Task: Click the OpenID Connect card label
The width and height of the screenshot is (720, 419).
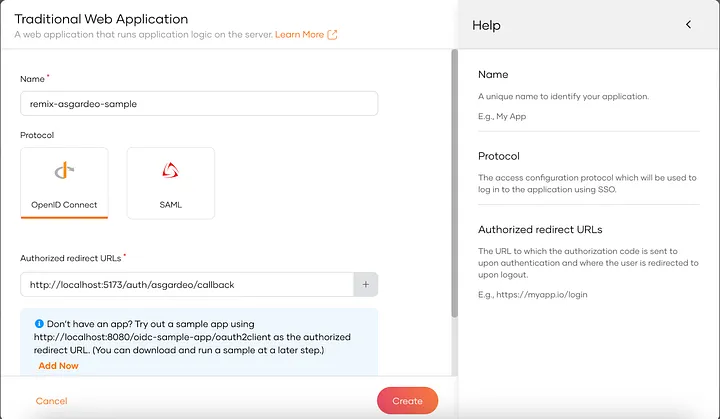Action: click(x=64, y=205)
